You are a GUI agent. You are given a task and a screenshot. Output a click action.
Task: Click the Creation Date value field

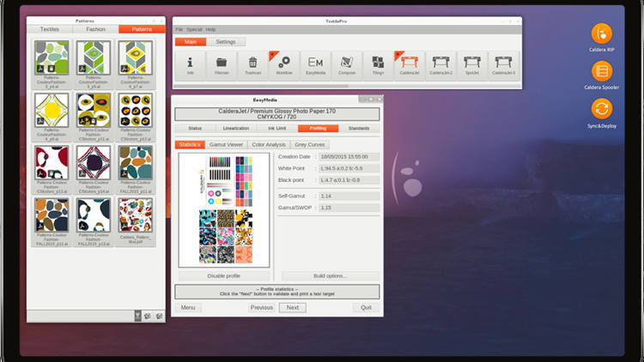point(349,157)
